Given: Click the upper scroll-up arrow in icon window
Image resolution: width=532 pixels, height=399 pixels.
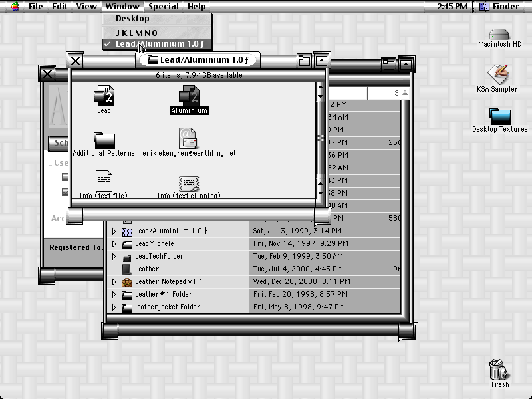Looking at the screenshot, I should point(321,88).
